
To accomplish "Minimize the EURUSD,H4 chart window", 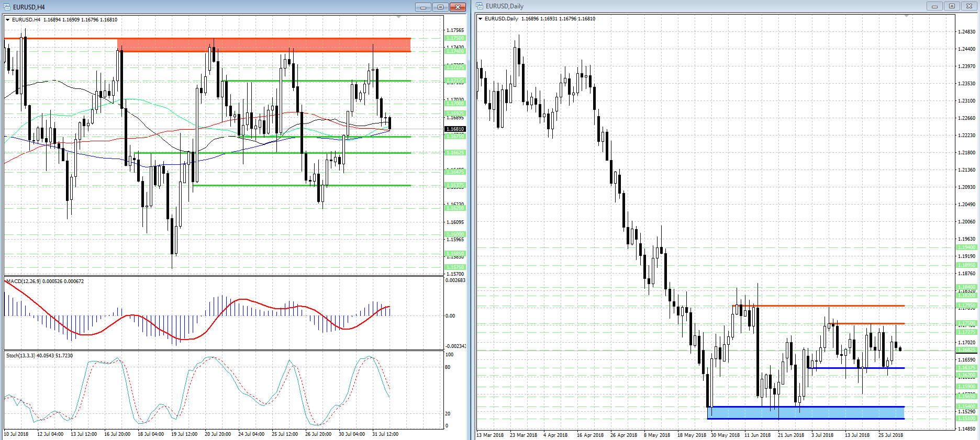I will coord(423,7).
